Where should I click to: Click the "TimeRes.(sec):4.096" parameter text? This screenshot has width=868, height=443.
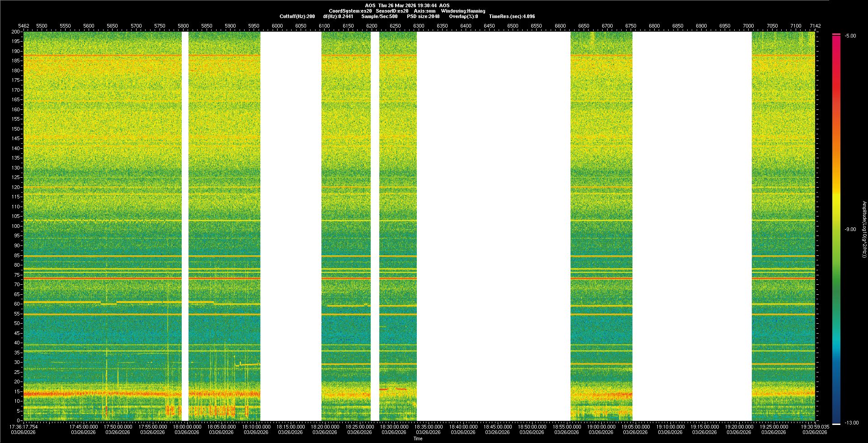[512, 16]
